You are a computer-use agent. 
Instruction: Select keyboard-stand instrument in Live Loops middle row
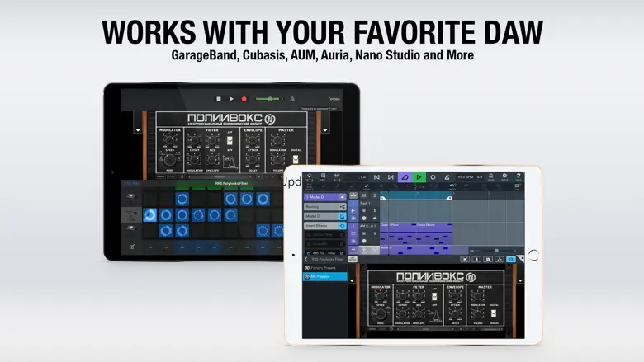coord(131,215)
